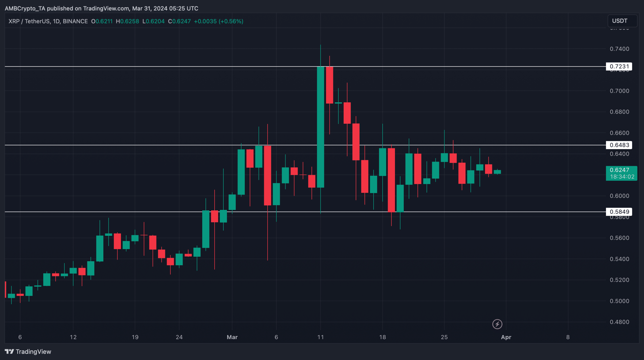
Task: Click the Apr label on time axis
Action: 506,337
